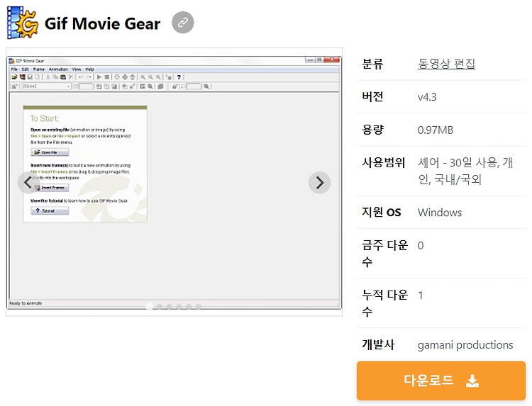Image resolution: width=532 pixels, height=406 pixels.
Task: Click the 분류 label
Action: tap(372, 64)
